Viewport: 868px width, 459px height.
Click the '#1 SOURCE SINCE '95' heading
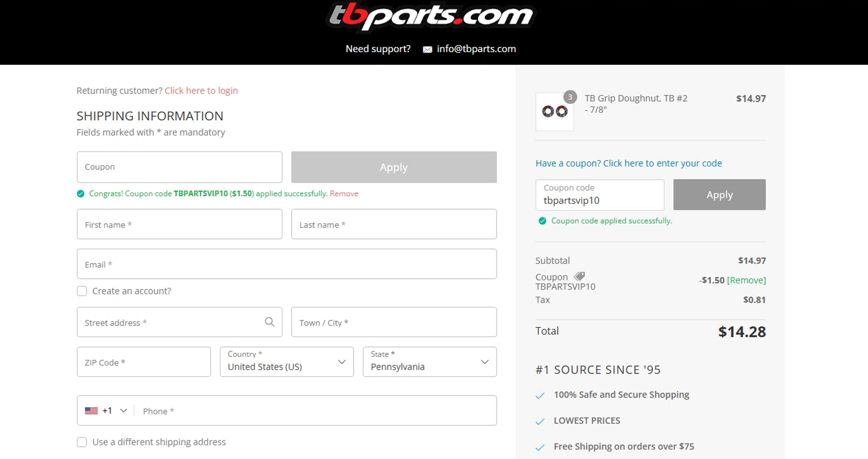click(598, 370)
